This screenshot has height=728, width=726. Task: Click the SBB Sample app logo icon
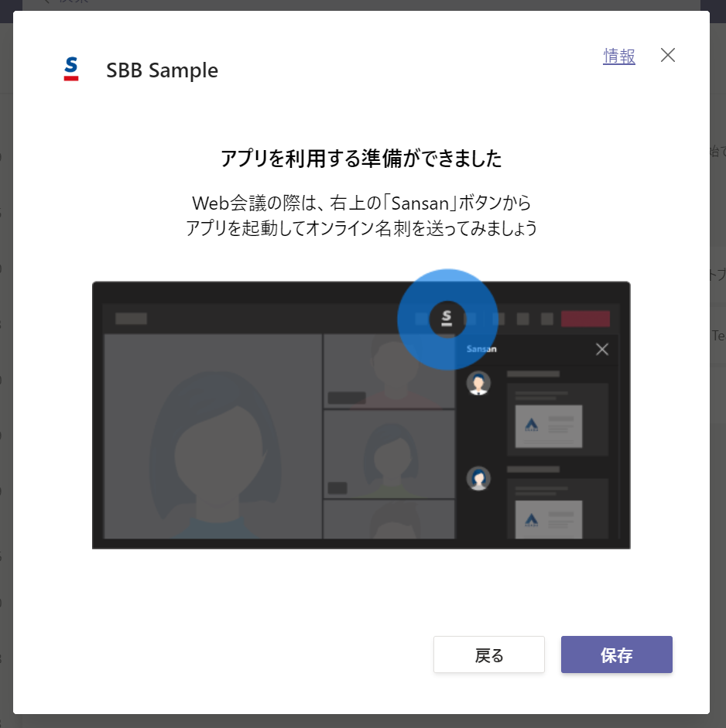(71, 69)
